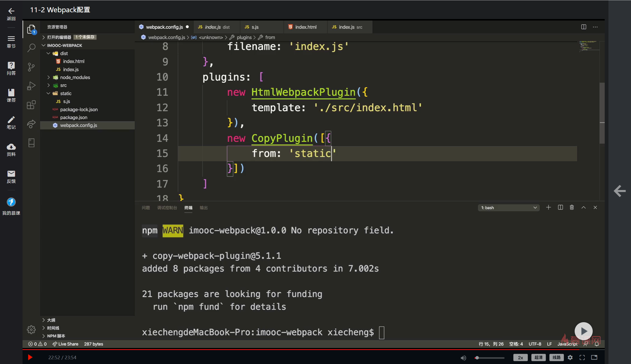
Task: Open the Source Control view
Action: [31, 67]
